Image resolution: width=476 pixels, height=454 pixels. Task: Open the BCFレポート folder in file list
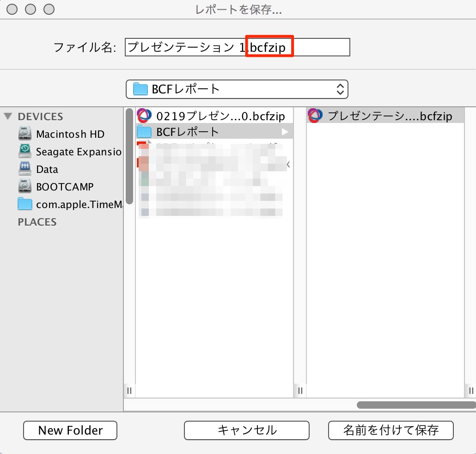click(214, 131)
